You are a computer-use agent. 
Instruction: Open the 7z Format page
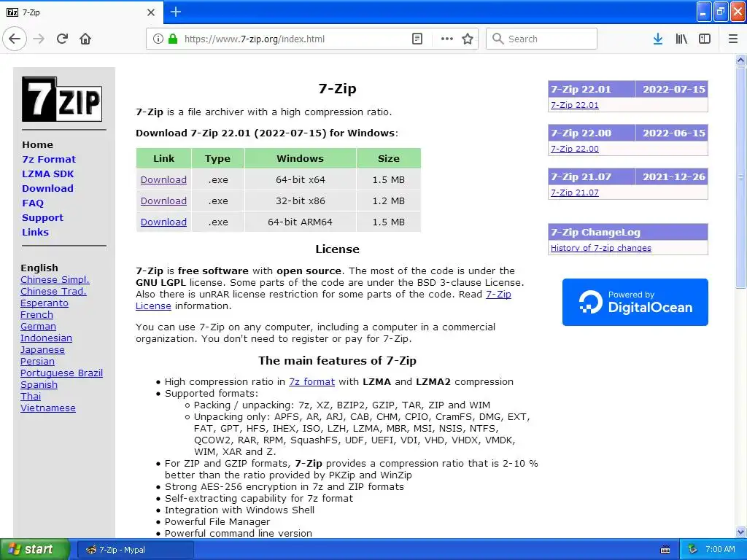click(x=49, y=159)
